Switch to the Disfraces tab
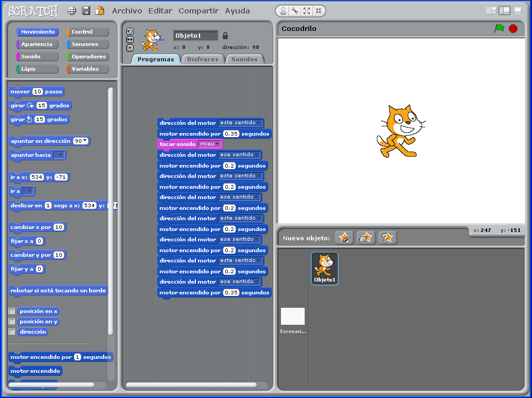 203,59
